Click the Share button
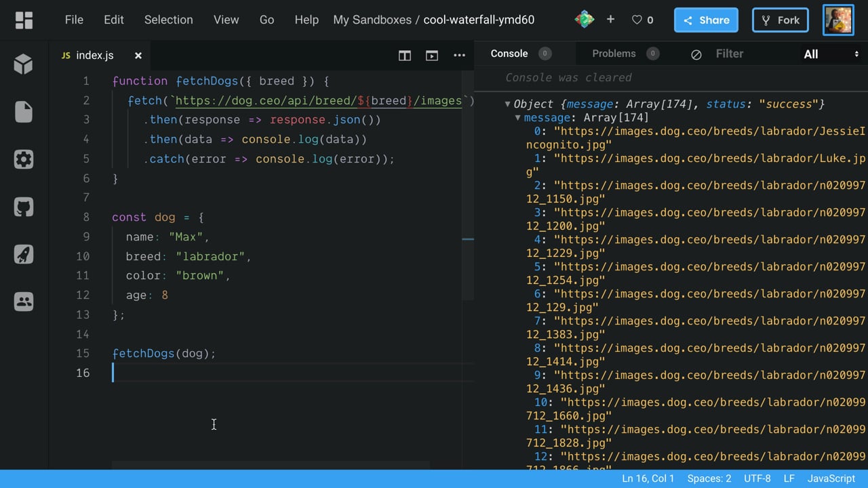Image resolution: width=868 pixels, height=488 pixels. pyautogui.click(x=706, y=20)
